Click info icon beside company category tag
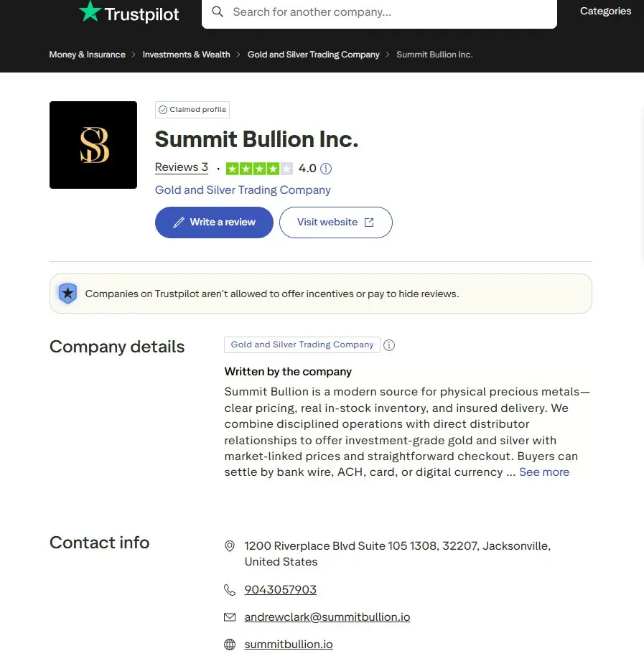 pos(389,345)
